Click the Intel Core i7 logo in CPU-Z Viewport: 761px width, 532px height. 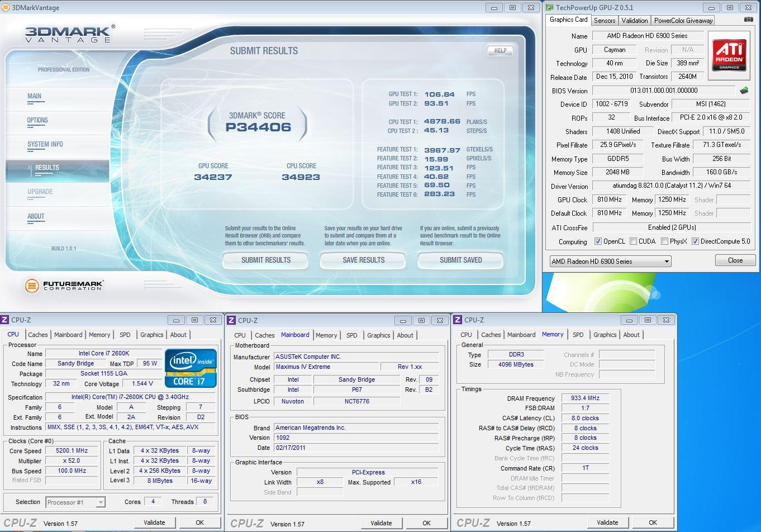click(191, 368)
